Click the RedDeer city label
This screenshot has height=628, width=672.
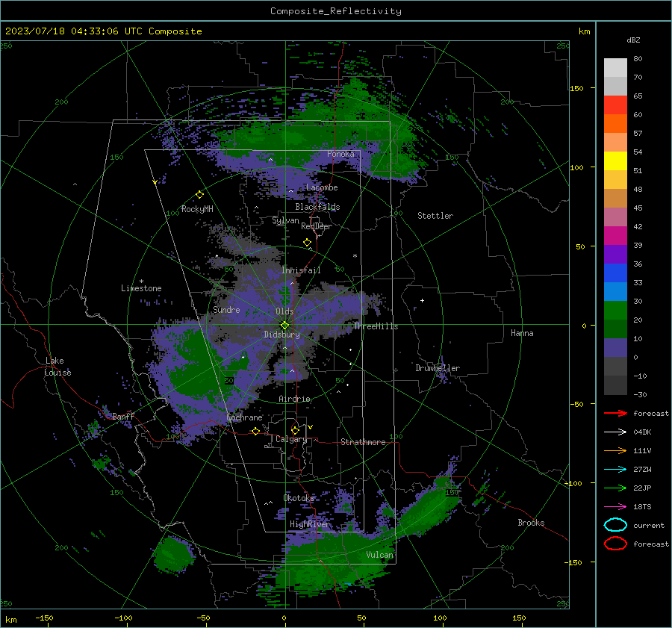(317, 226)
